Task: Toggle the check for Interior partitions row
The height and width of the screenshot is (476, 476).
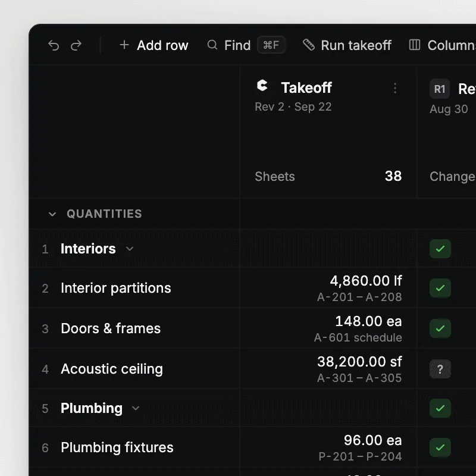Action: click(x=440, y=288)
